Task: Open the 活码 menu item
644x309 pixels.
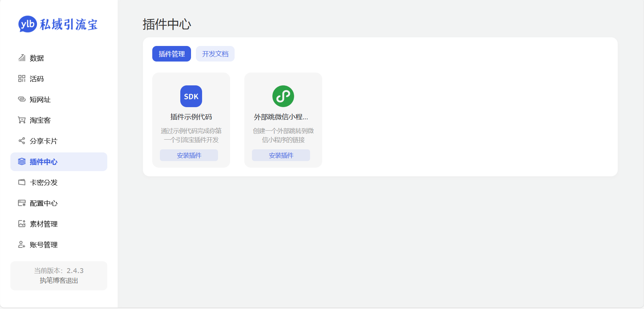Action: click(59, 79)
